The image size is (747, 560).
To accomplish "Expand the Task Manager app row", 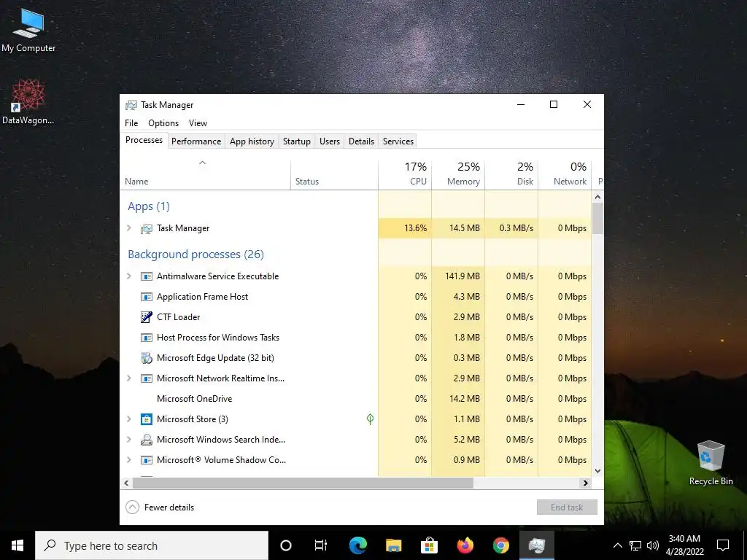I will [x=128, y=228].
